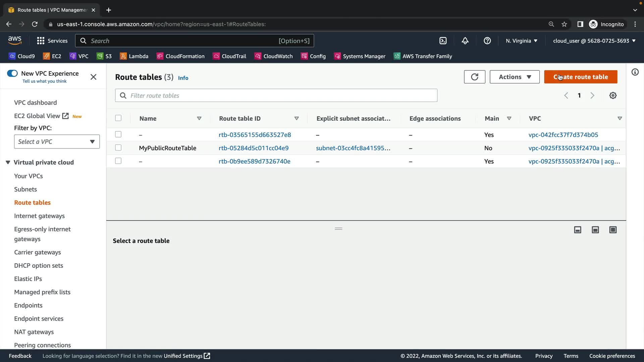Viewport: 644px width, 362px height.
Task: Click the Filter route tables search field
Action: [x=276, y=96]
